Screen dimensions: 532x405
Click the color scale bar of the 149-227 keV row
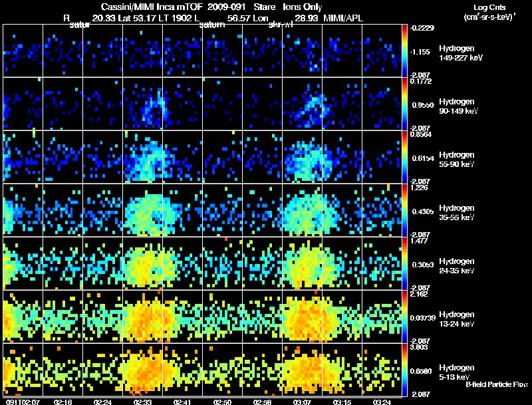pyautogui.click(x=404, y=51)
